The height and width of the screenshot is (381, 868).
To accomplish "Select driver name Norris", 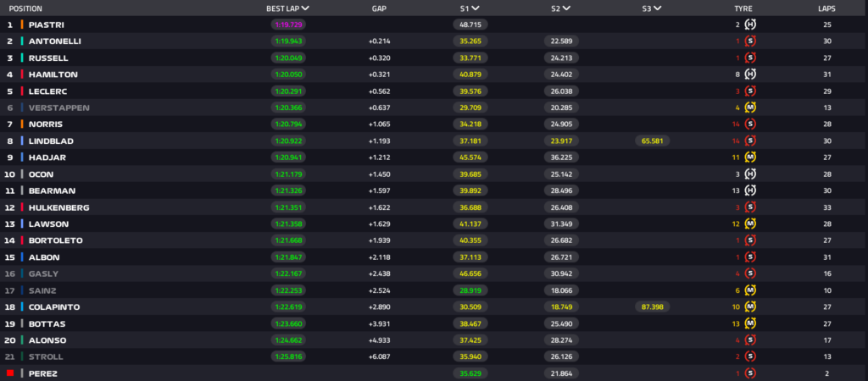I will point(46,124).
